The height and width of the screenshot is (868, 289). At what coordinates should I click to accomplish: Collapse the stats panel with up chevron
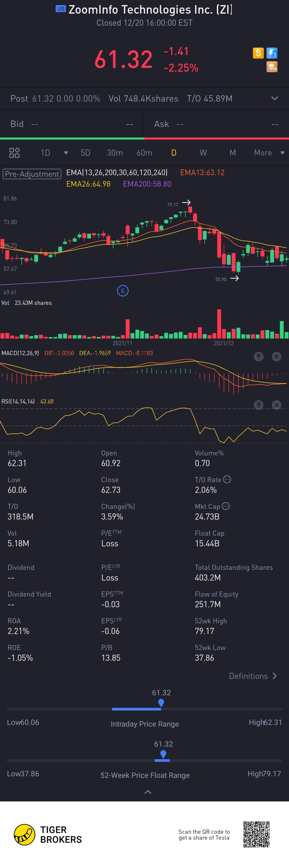coord(148,792)
